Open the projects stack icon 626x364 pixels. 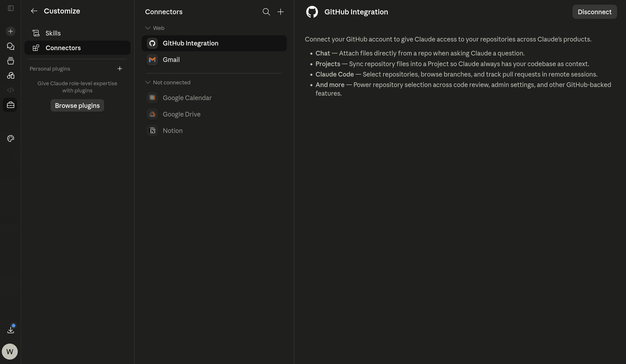pos(10,61)
